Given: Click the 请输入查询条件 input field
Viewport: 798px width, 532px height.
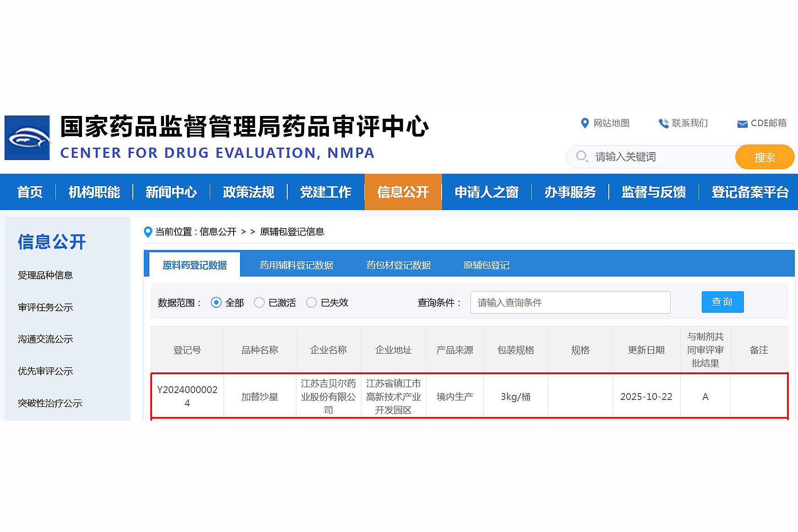Looking at the screenshot, I should pyautogui.click(x=570, y=302).
